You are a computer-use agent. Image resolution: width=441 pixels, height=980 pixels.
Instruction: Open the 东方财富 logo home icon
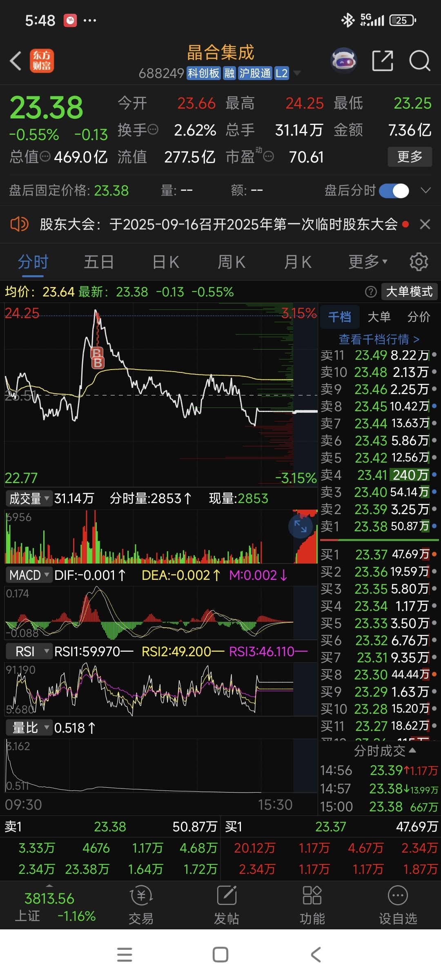(x=42, y=61)
